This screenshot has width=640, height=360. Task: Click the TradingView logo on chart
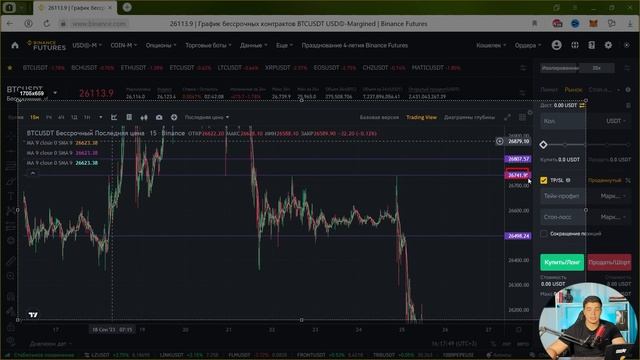(33, 315)
